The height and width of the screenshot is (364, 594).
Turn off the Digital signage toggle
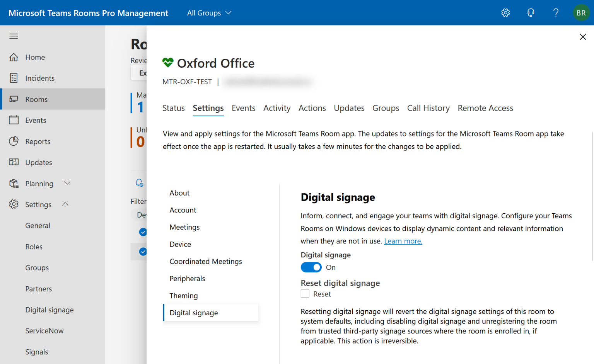[x=311, y=267]
